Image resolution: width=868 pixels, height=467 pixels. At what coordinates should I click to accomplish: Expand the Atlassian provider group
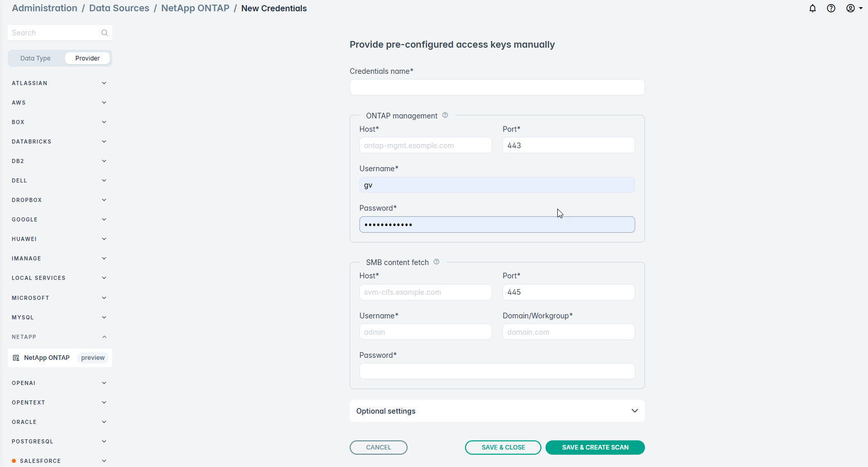(x=60, y=83)
